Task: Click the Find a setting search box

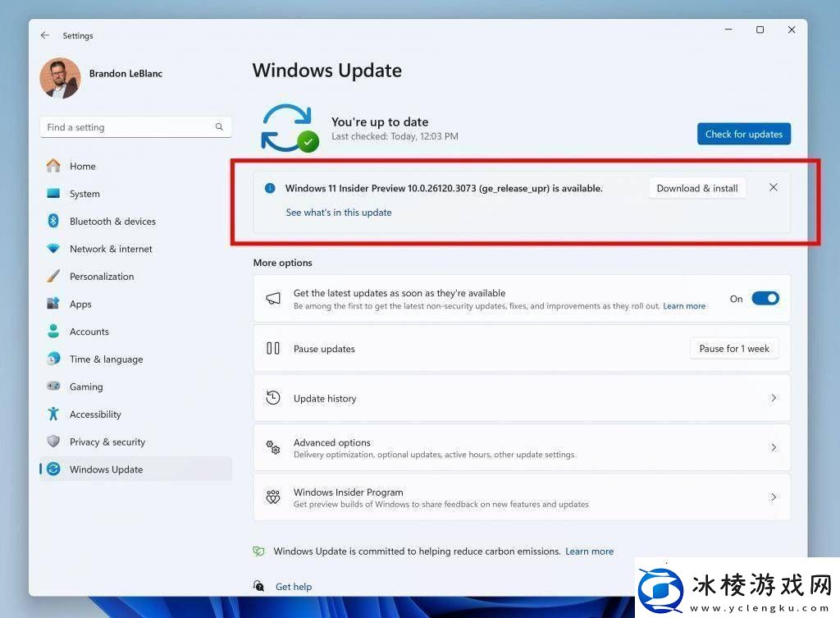Action: [x=127, y=127]
